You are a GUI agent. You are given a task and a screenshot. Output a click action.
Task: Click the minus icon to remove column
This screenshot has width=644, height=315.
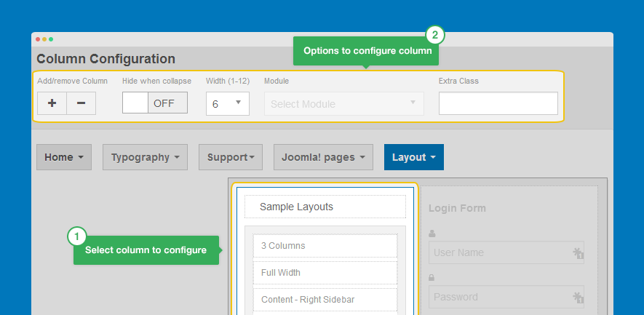pyautogui.click(x=81, y=103)
